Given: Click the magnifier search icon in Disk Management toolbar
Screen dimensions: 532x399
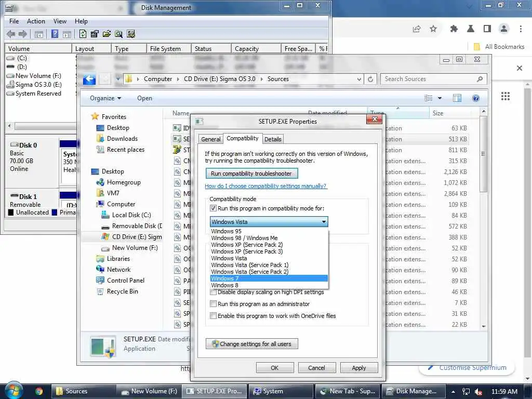Looking at the screenshot, I should (x=118, y=34).
